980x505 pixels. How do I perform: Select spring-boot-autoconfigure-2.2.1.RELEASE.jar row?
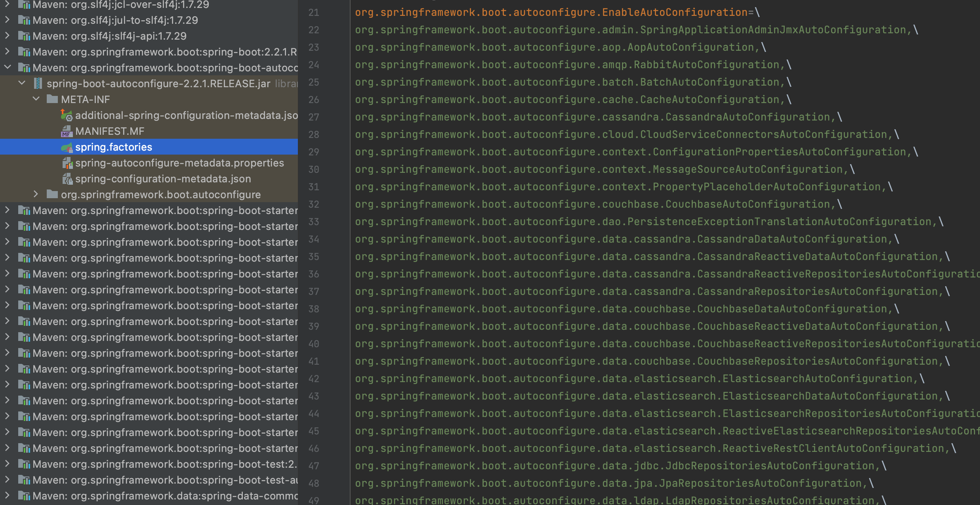(x=149, y=84)
